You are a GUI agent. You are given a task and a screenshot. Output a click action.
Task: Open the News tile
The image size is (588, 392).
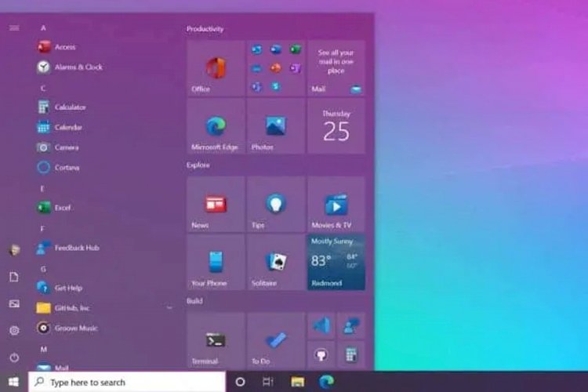point(216,205)
